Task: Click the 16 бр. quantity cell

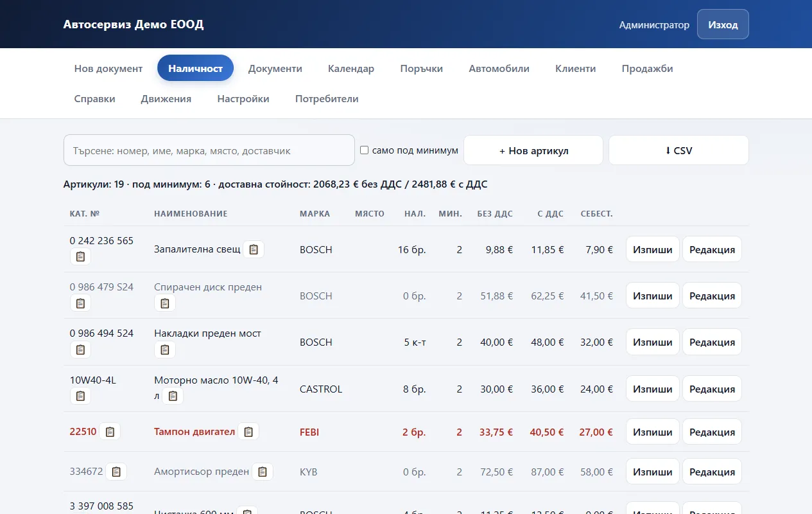Action: [412, 249]
